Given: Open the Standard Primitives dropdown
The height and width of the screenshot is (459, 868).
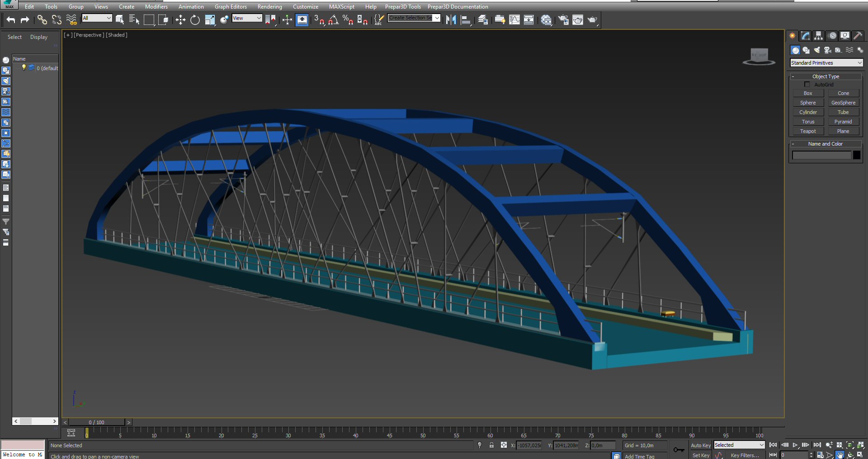Looking at the screenshot, I should point(826,63).
